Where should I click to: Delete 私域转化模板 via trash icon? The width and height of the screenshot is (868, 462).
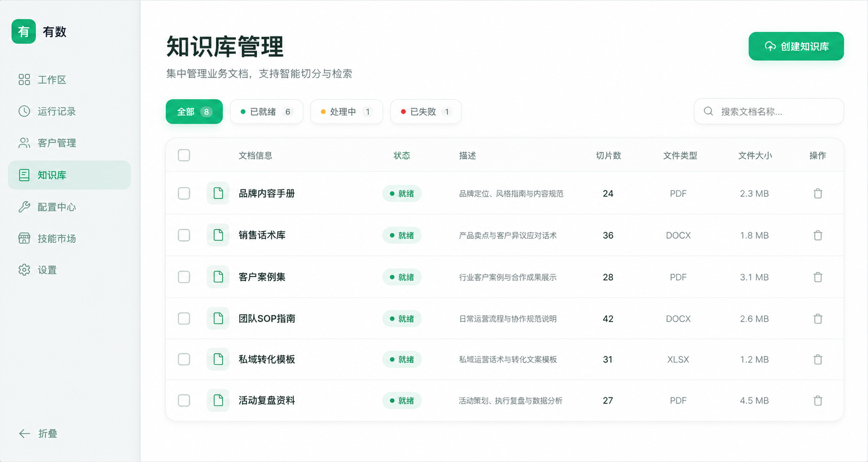(x=818, y=360)
